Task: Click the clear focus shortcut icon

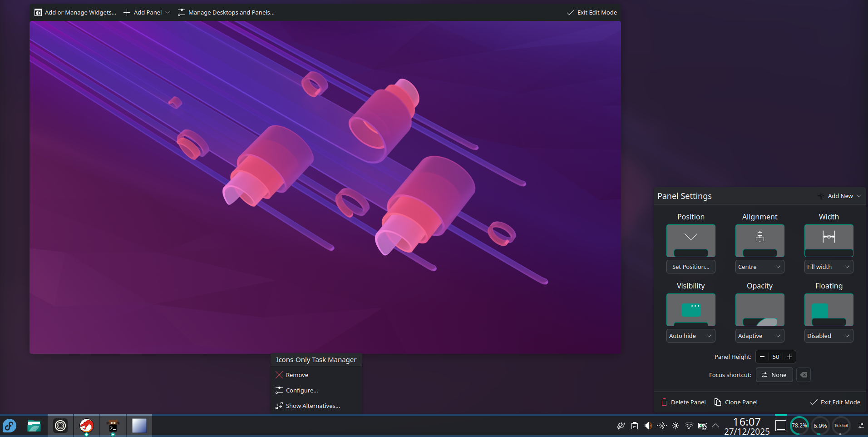Action: coord(804,375)
